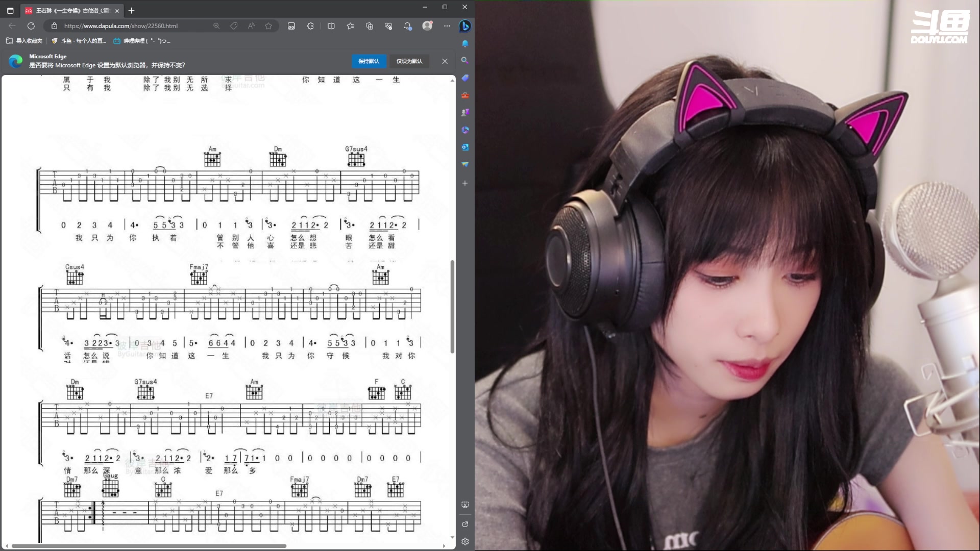Viewport: 980px width, 551px height.
Task: Open the user profile avatar
Action: tap(427, 26)
